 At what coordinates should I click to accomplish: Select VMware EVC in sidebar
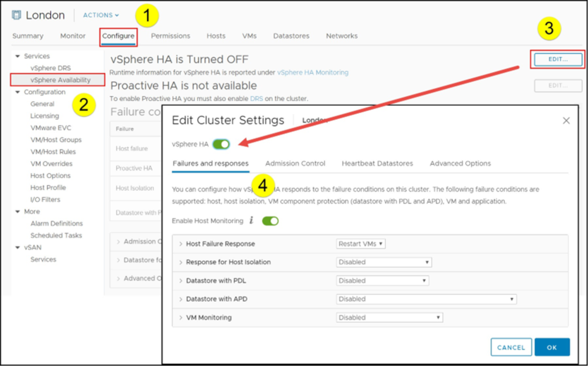50,128
